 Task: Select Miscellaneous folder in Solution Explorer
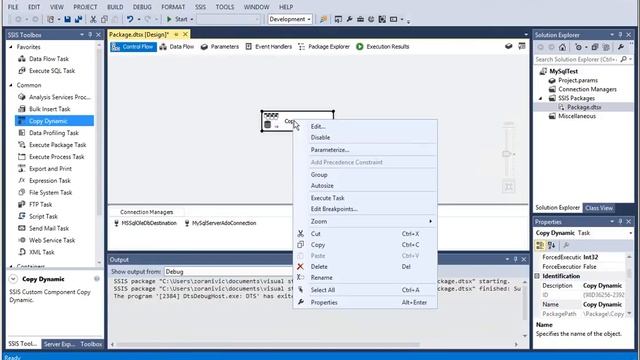pyautogui.click(x=577, y=116)
